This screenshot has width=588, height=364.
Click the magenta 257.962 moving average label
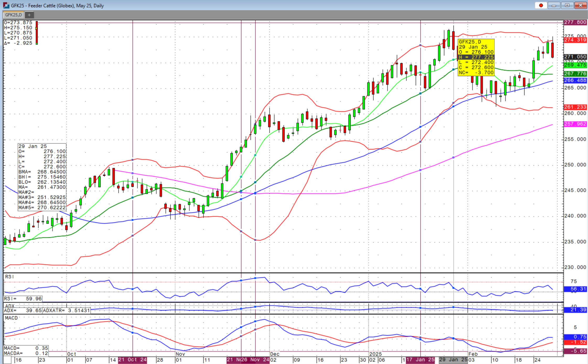click(575, 124)
